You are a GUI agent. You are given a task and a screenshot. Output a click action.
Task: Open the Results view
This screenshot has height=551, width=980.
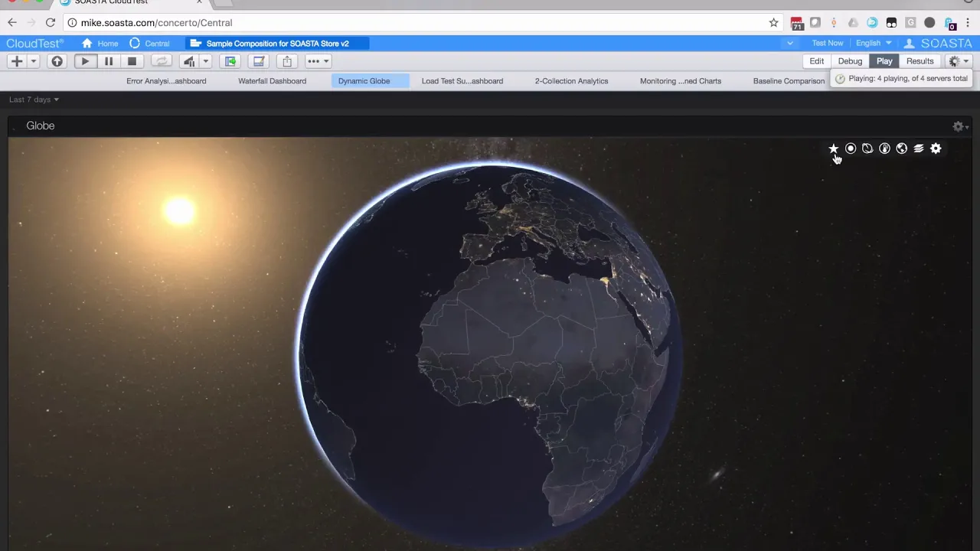[920, 61]
